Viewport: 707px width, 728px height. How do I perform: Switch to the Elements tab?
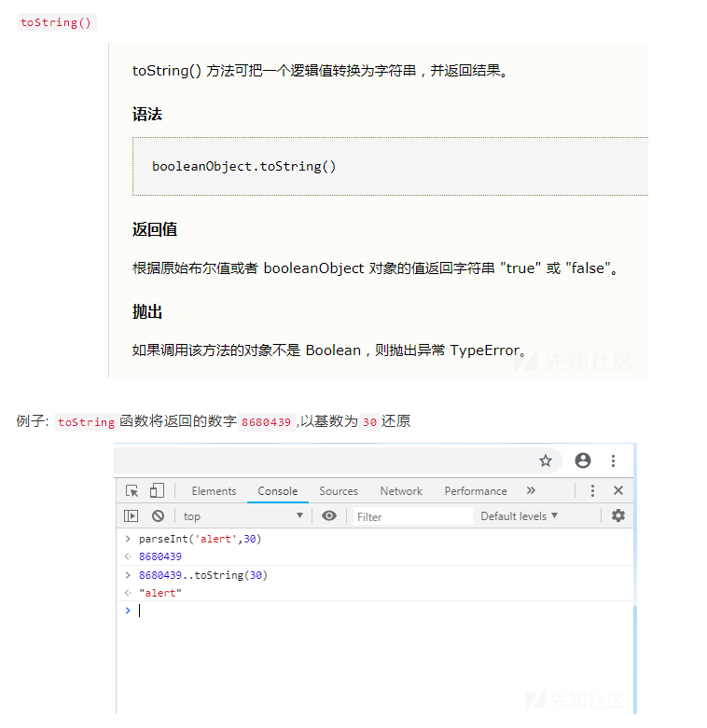tap(214, 491)
